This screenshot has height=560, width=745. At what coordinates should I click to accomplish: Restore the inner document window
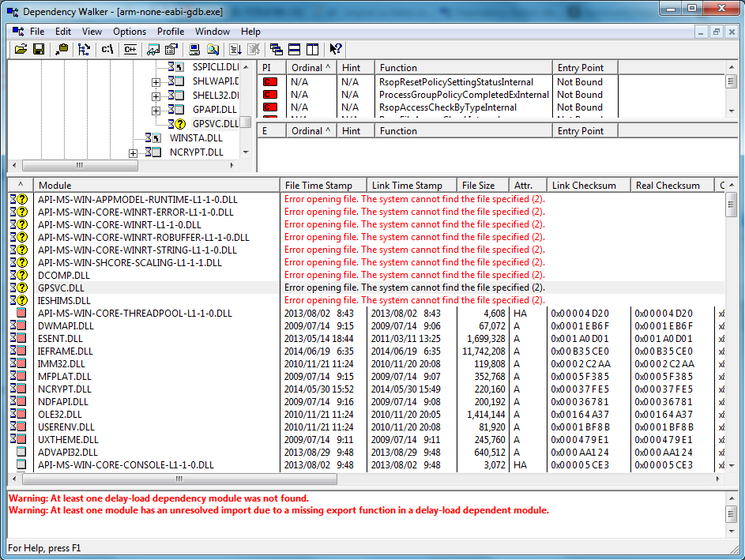pyautogui.click(x=716, y=32)
